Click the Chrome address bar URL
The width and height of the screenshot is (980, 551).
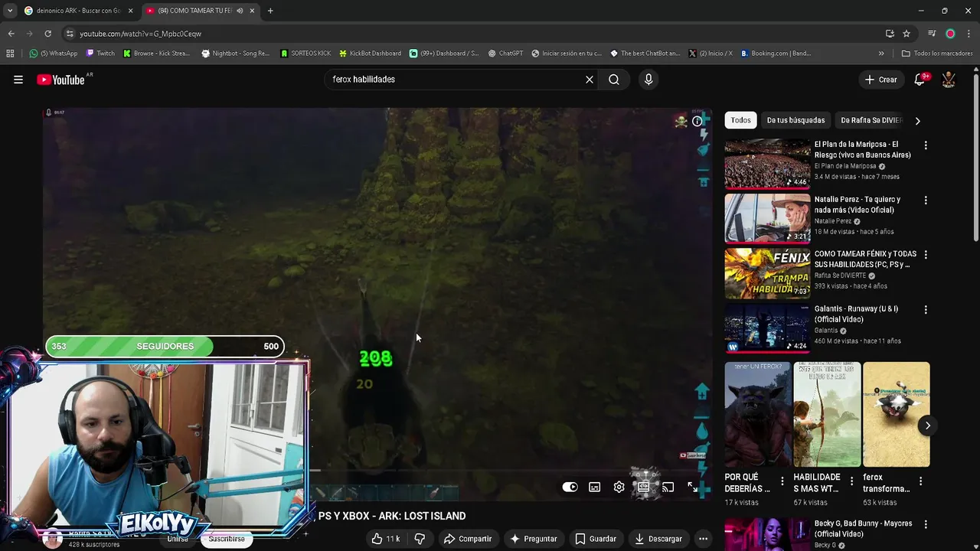coord(141,34)
